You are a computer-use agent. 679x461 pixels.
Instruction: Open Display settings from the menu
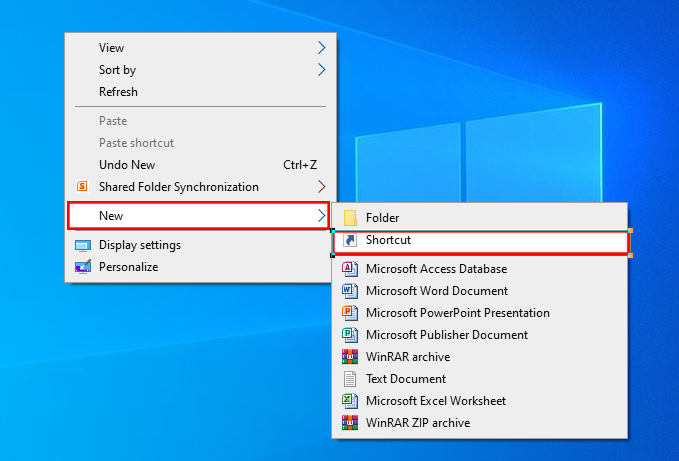click(x=200, y=245)
